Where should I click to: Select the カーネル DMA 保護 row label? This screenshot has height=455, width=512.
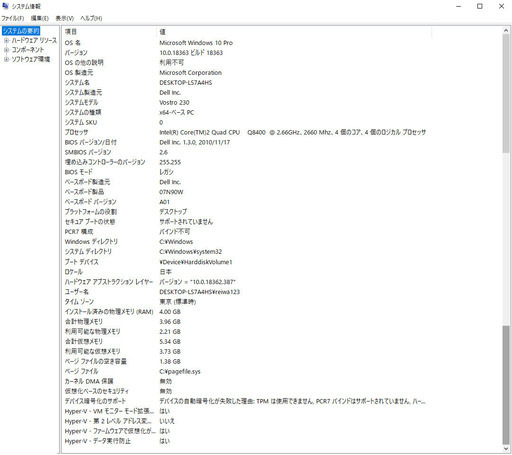pyautogui.click(x=89, y=381)
